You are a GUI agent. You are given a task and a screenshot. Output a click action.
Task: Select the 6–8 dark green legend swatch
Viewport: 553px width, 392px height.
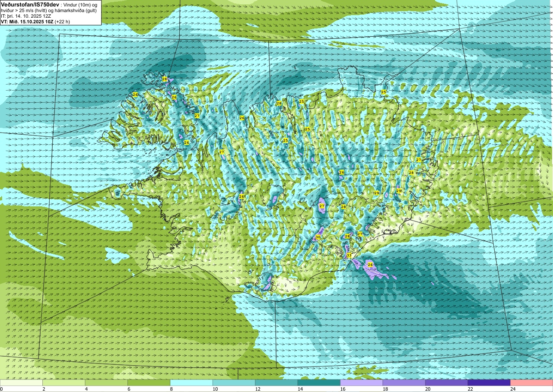149,383
